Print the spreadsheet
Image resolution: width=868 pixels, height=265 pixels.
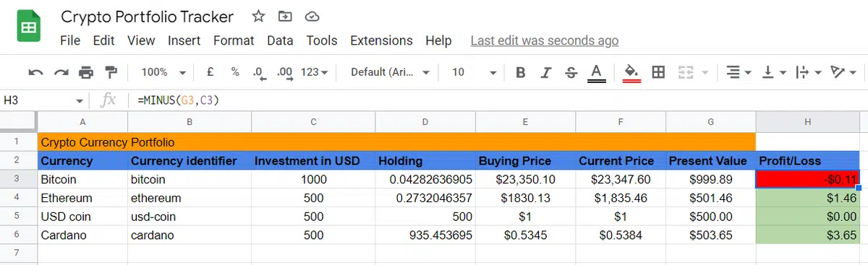[x=86, y=72]
